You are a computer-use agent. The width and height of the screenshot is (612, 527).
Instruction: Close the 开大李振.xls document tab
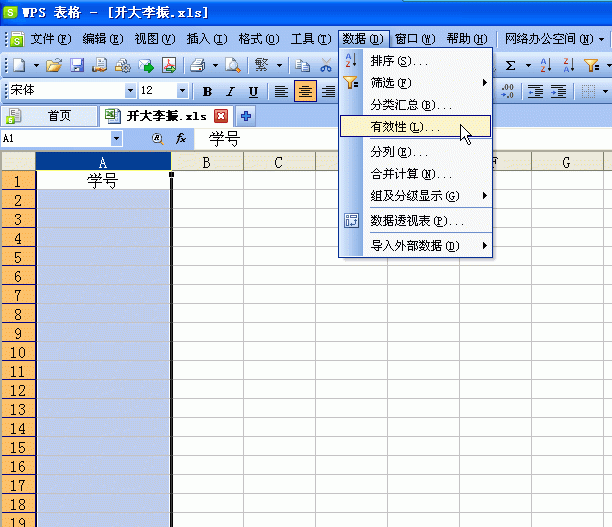[x=221, y=116]
